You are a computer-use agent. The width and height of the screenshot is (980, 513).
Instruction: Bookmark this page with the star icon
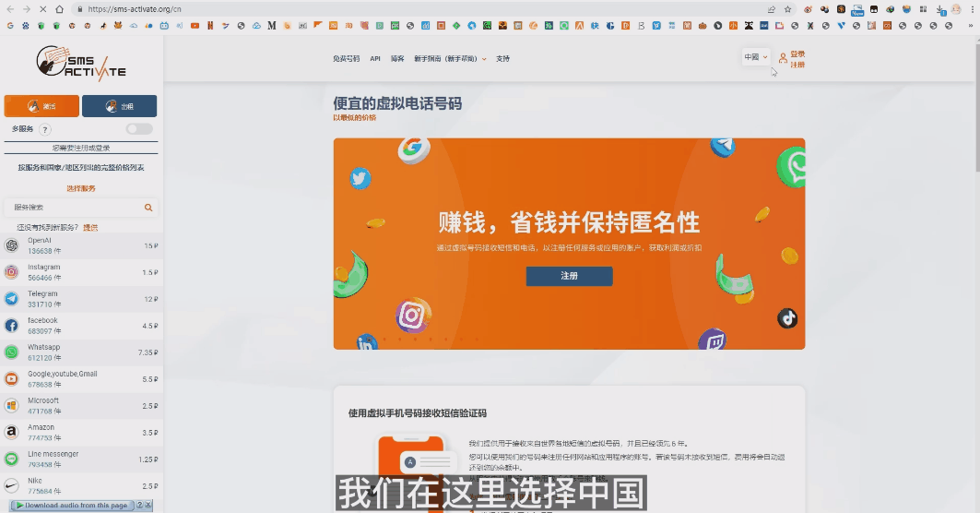pyautogui.click(x=788, y=9)
